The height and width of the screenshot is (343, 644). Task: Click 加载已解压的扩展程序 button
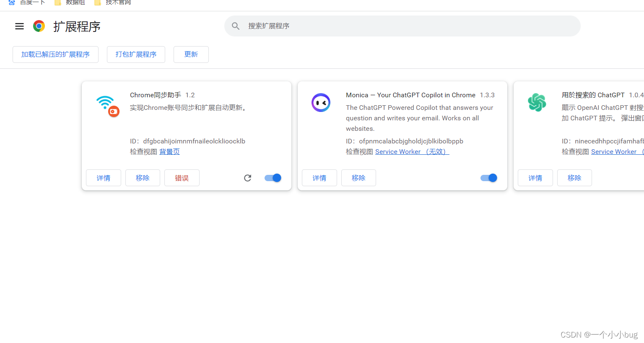pos(55,55)
